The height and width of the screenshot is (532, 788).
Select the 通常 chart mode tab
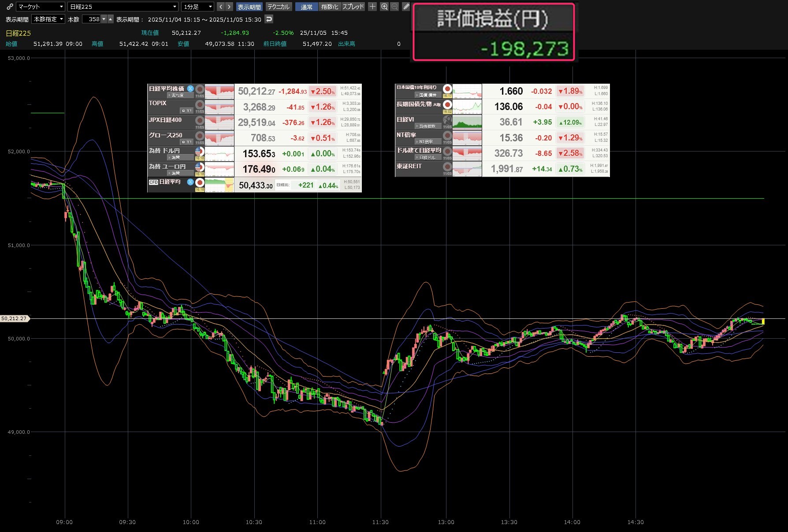click(x=306, y=7)
